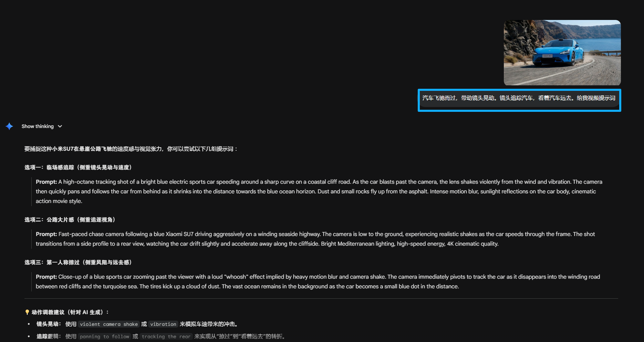Click the 选项三 第一人称掠过 heading
The width and height of the screenshot is (644, 342).
pyautogui.click(x=78, y=262)
